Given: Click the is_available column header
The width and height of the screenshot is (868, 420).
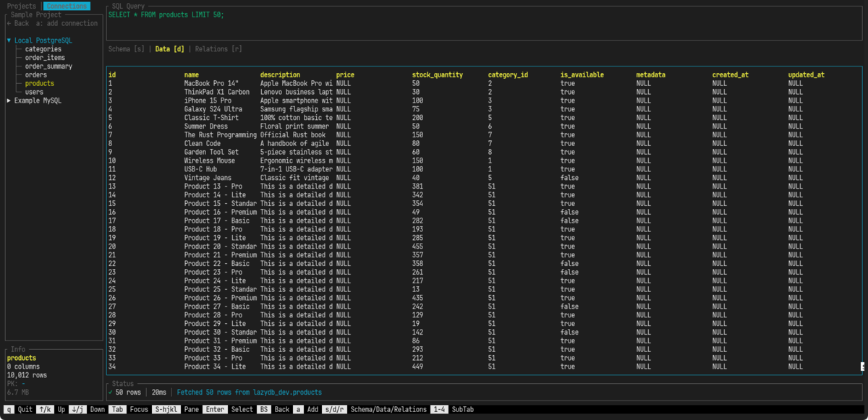Looking at the screenshot, I should click(582, 74).
